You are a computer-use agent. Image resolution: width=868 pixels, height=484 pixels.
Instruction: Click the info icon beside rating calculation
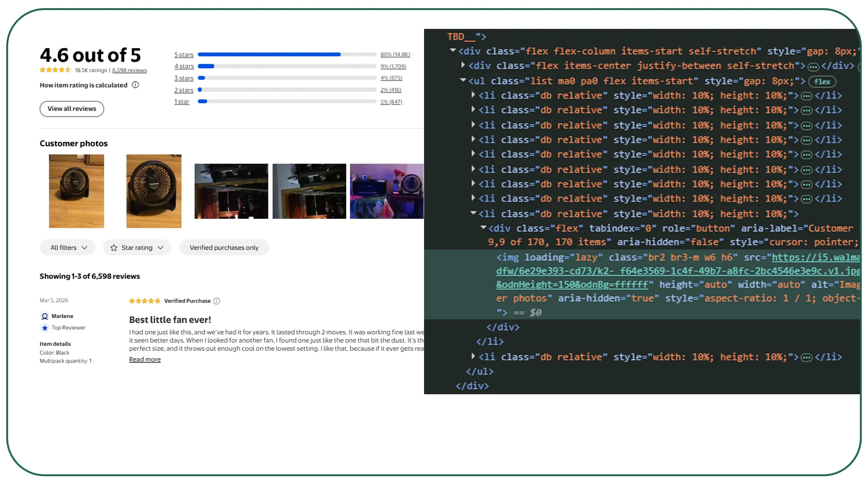point(135,85)
